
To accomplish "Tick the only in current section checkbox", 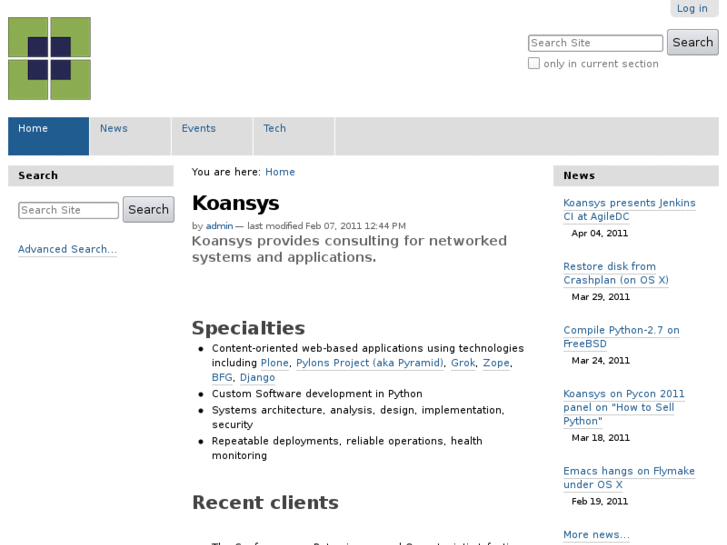I will point(534,63).
